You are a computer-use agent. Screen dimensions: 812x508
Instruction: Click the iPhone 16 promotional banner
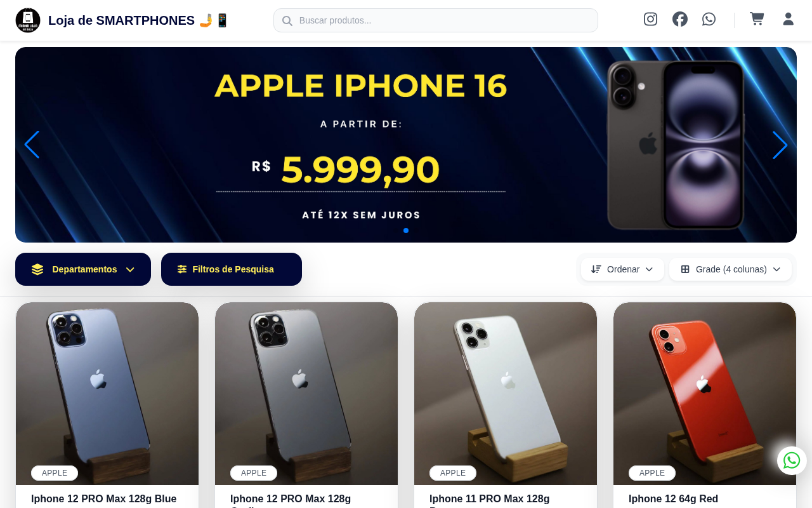click(x=406, y=145)
